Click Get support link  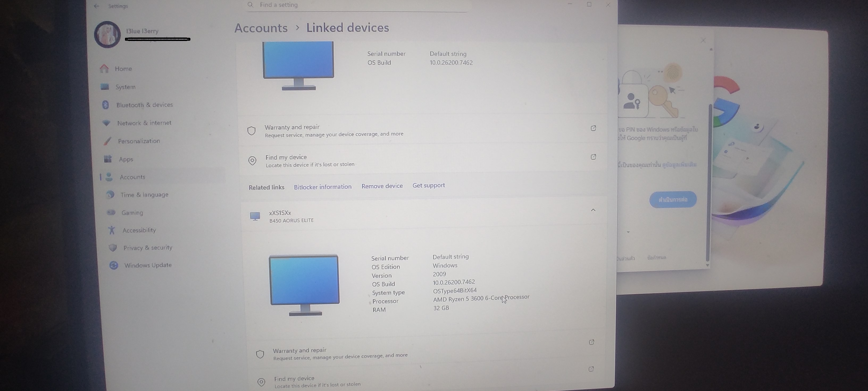(429, 185)
